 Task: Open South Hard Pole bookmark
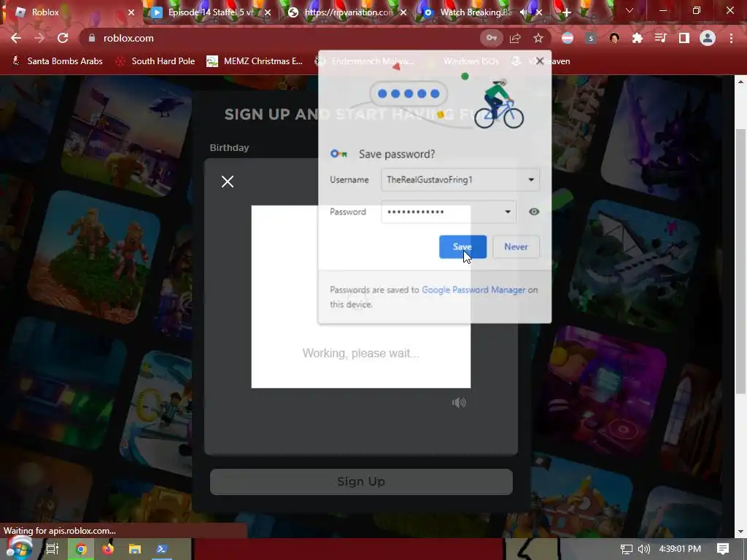pos(155,61)
